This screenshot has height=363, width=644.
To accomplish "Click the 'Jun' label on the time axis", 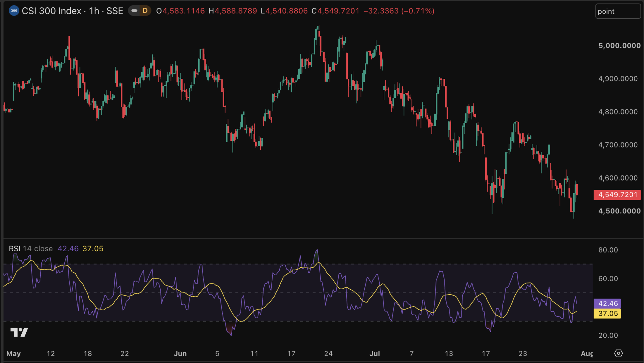I will click(x=180, y=354).
